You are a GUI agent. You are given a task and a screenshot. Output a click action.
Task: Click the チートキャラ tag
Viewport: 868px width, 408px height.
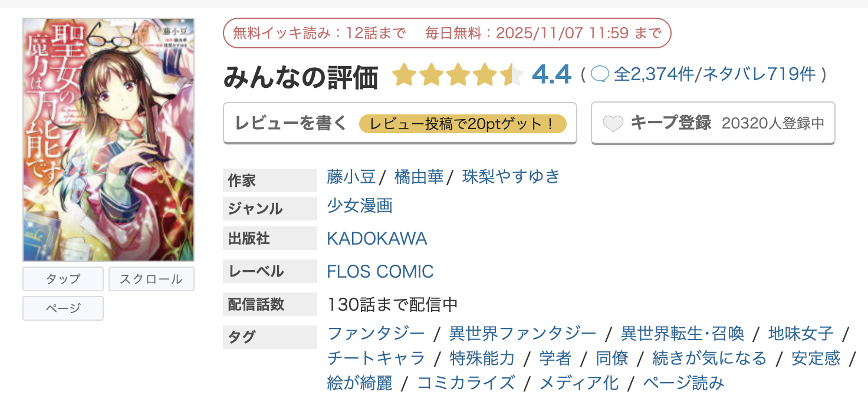coord(376,358)
